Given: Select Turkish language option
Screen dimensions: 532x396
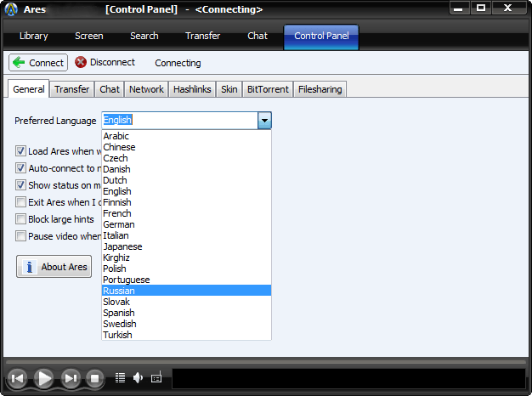Looking at the screenshot, I should coord(186,335).
